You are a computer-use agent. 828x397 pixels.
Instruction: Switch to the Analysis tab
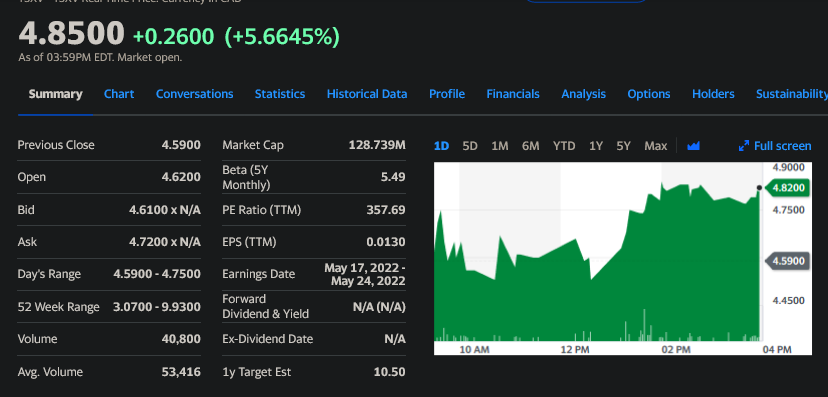[584, 94]
